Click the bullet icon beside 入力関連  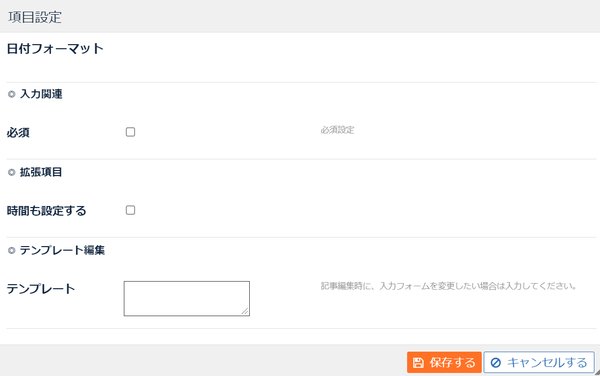click(x=11, y=94)
